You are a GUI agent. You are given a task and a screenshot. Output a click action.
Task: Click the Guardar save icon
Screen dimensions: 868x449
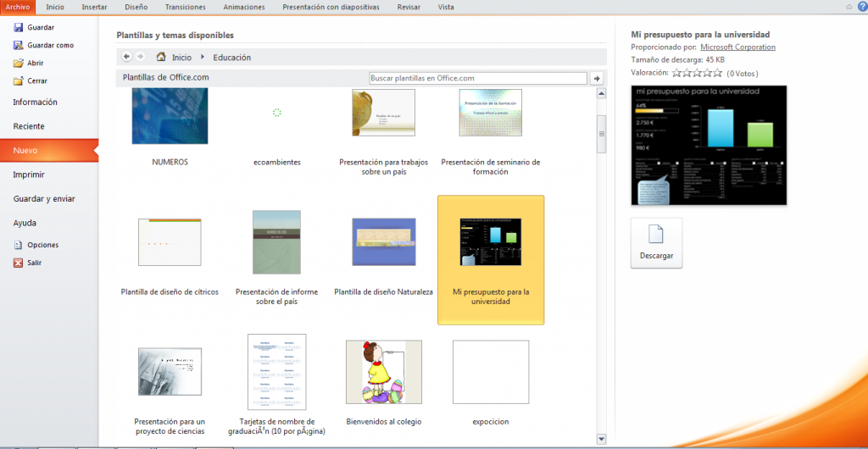pyautogui.click(x=19, y=27)
